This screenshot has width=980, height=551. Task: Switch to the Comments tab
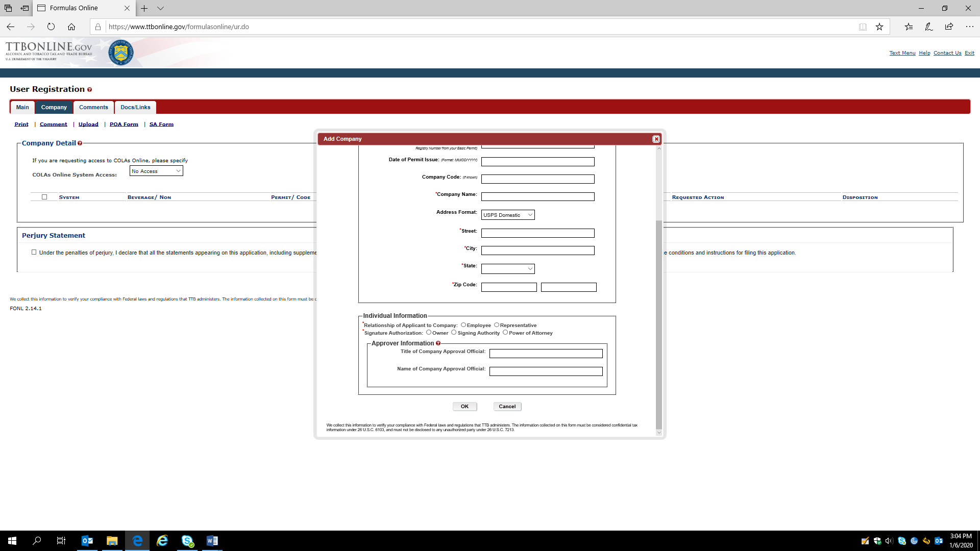pos(93,107)
